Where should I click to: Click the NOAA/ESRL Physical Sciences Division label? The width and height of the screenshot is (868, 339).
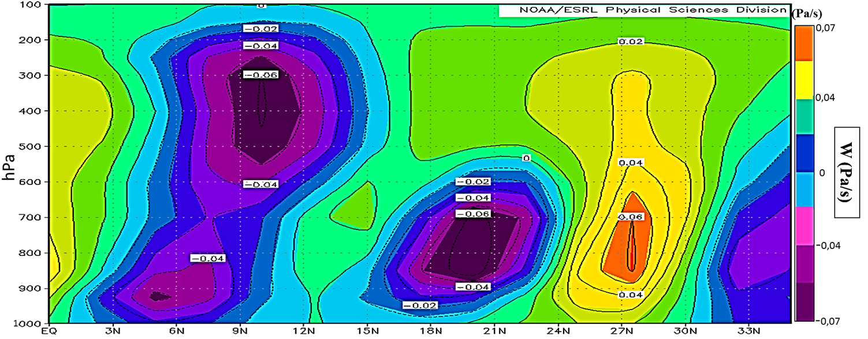coord(643,10)
